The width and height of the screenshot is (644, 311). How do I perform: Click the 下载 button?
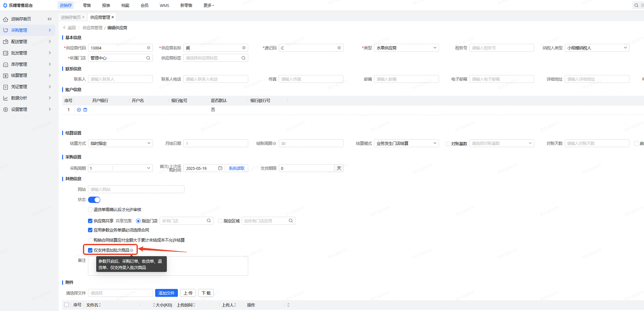206,293
